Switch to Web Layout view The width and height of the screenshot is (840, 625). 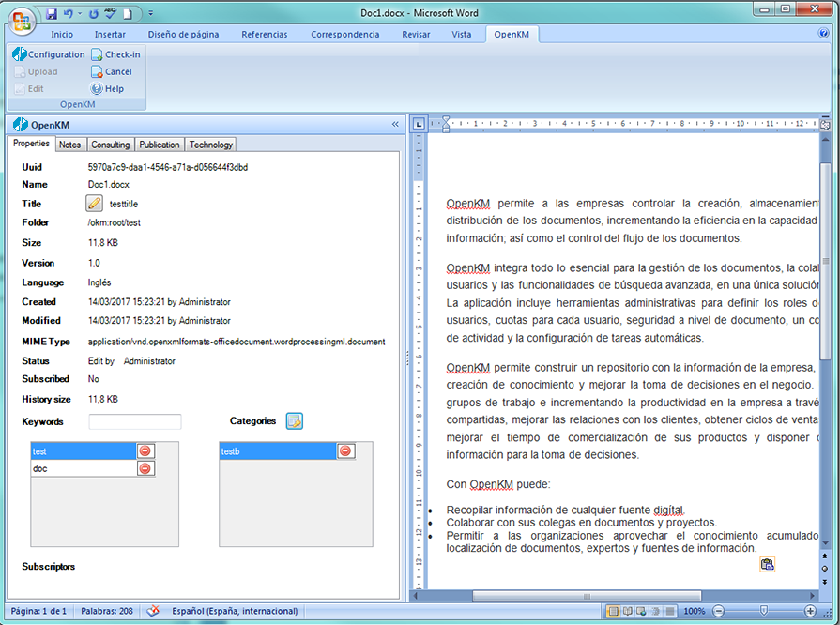click(641, 611)
